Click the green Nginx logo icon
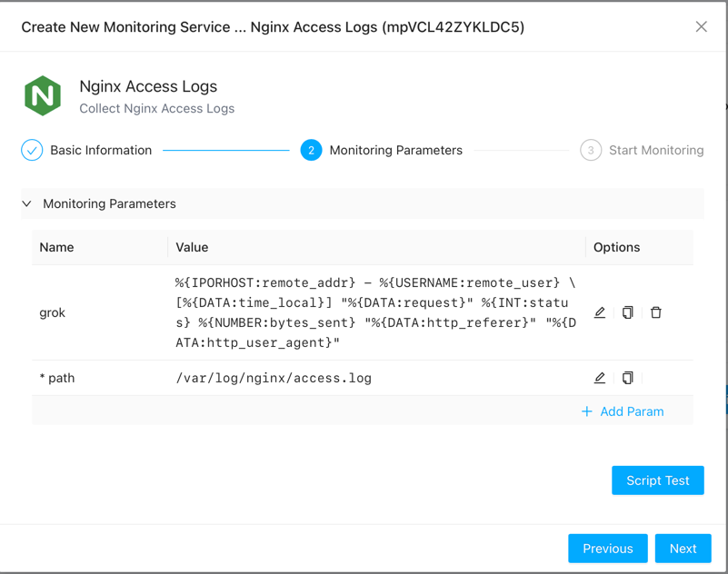This screenshot has width=728, height=574. pyautogui.click(x=43, y=96)
